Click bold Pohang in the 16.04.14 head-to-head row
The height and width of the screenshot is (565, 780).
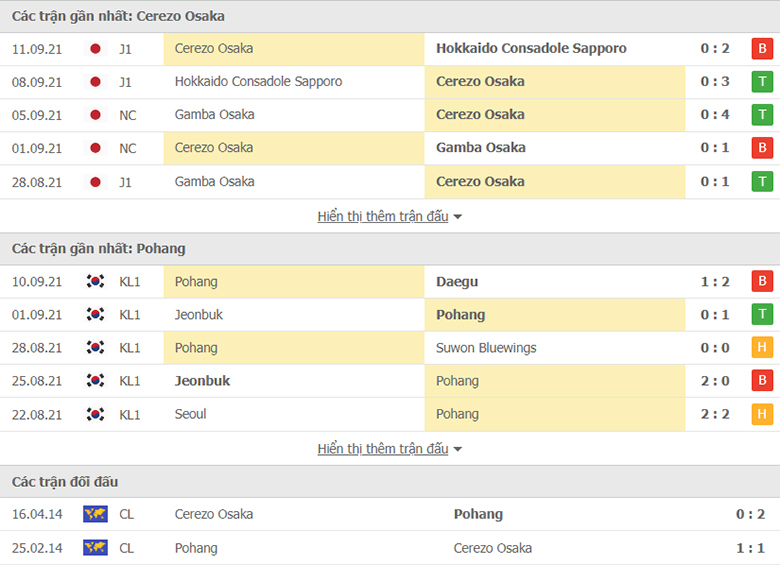coord(478,514)
